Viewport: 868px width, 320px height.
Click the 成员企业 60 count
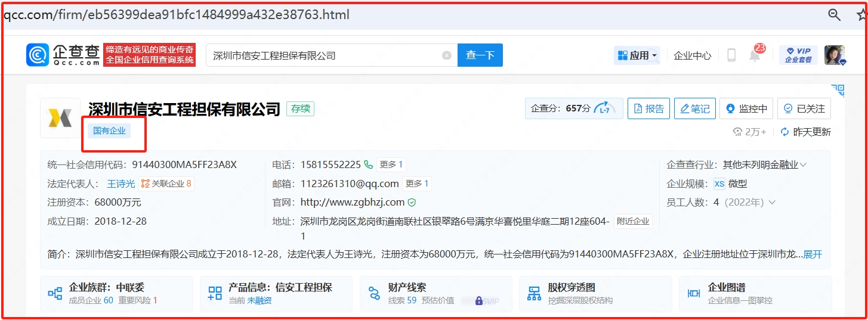point(91,300)
